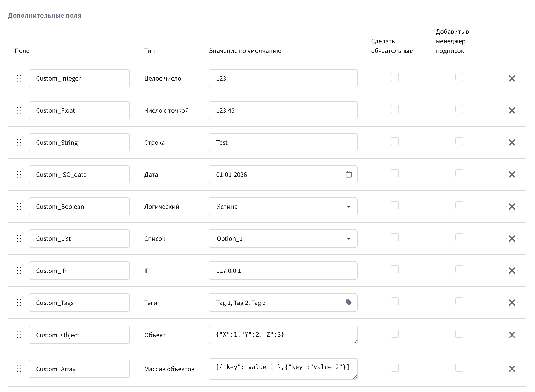Enable subscription manager for Custom_List
Image resolution: width=535 pixels, height=392 pixels.
click(x=459, y=237)
